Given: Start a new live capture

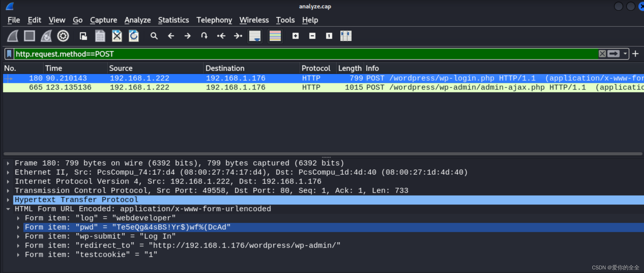Looking at the screenshot, I should [12, 36].
